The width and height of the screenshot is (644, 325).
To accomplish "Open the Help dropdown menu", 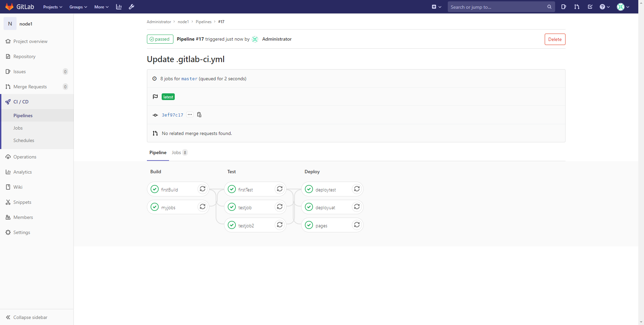I will click(x=604, y=7).
